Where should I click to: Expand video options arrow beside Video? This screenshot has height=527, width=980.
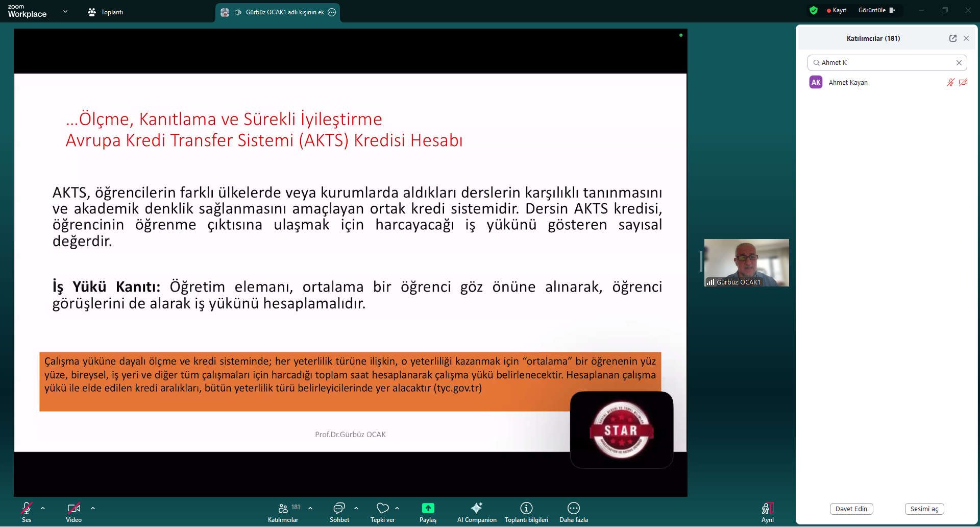[x=93, y=508]
